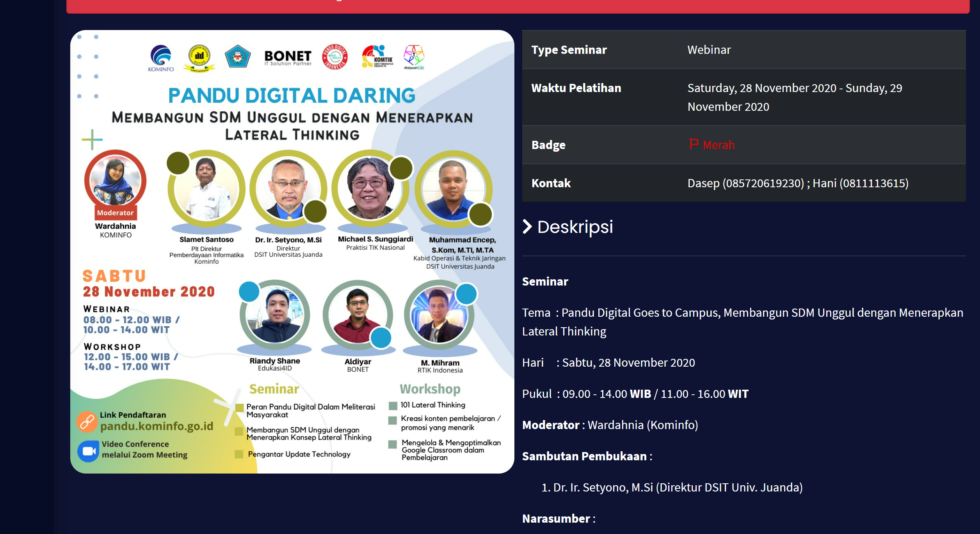Click the pandu.kominfo.go.id registration link
This screenshot has width=980, height=534.
point(157,426)
